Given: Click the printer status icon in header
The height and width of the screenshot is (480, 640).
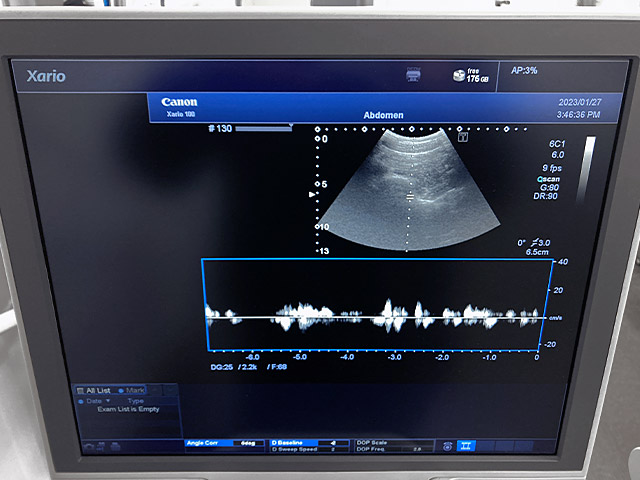Looking at the screenshot, I should point(413,75).
